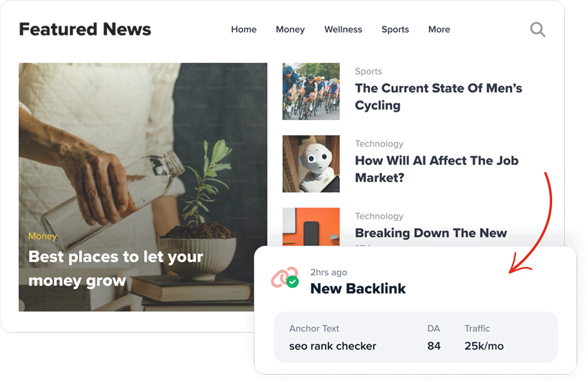The image size is (588, 382).
Task: Open the cycling race thumbnail
Action: click(x=311, y=91)
